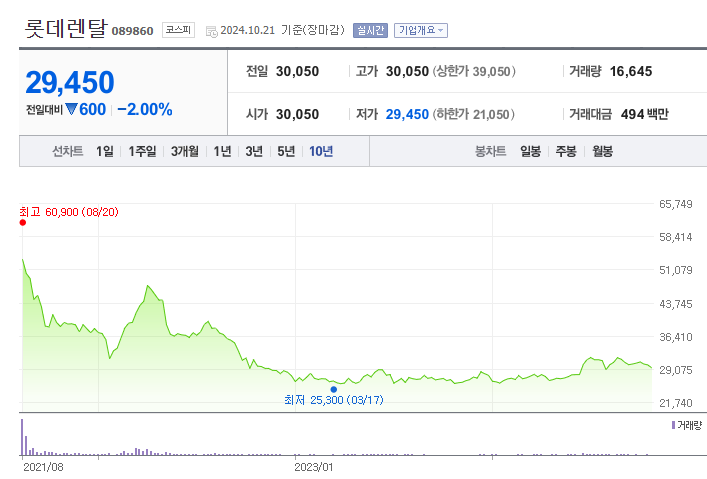Click the 29,075 y-axis label

tap(675, 370)
